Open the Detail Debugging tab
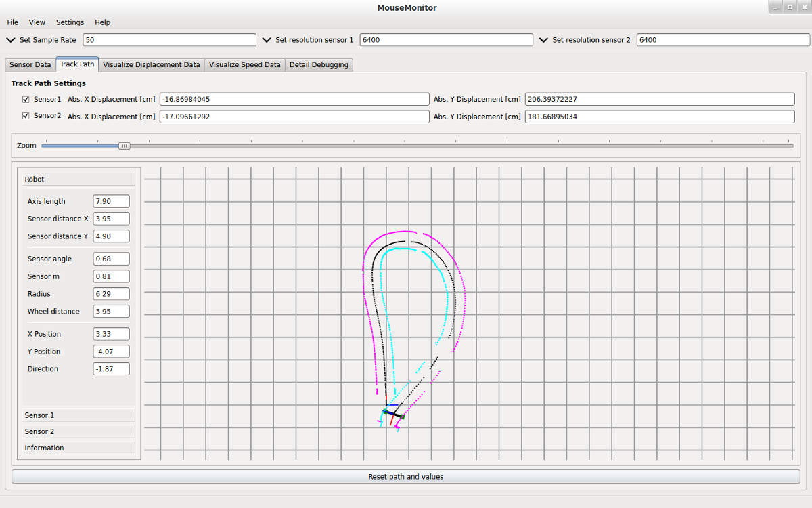The image size is (812, 508). [x=319, y=65]
